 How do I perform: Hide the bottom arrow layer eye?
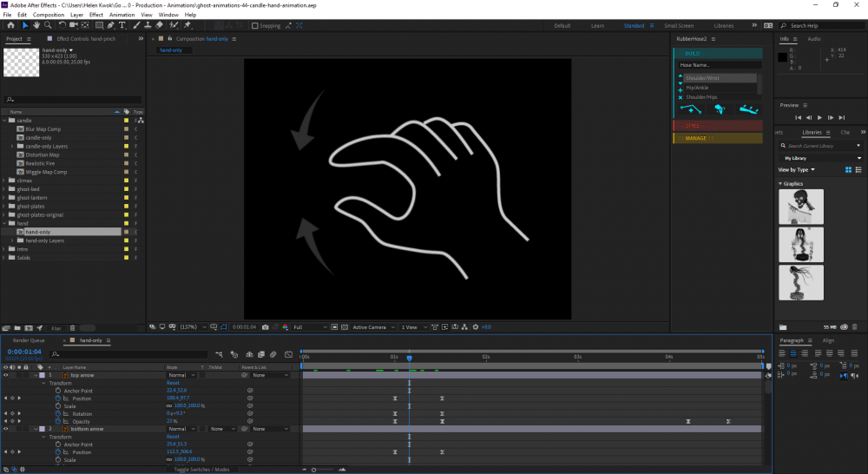(x=6, y=429)
